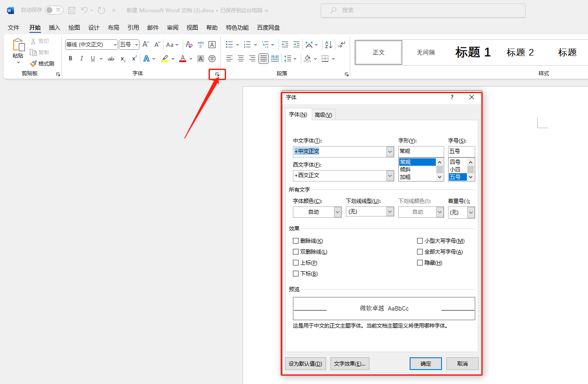Viewport: 588px width, 384px height.
Task: Increase font size with the A^ icon
Action: 146,45
